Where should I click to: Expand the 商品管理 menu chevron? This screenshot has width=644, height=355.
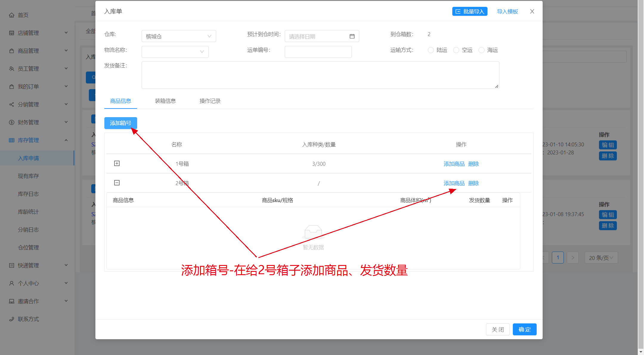66,51
